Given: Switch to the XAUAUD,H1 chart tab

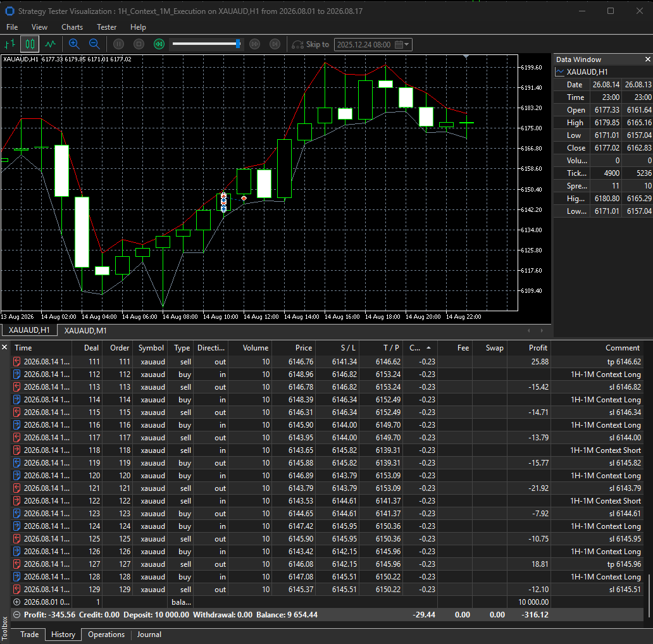Looking at the screenshot, I should pyautogui.click(x=29, y=330).
